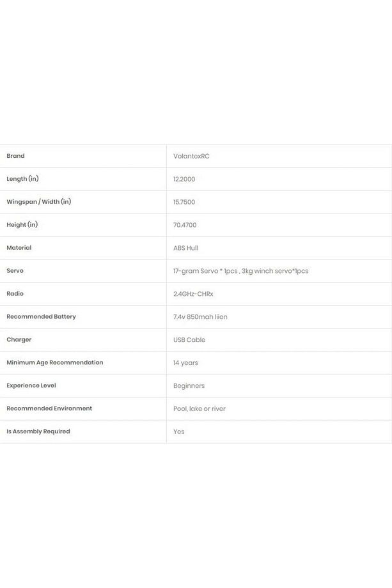
Task: Click the Height (in) row label
Action: click(x=22, y=224)
